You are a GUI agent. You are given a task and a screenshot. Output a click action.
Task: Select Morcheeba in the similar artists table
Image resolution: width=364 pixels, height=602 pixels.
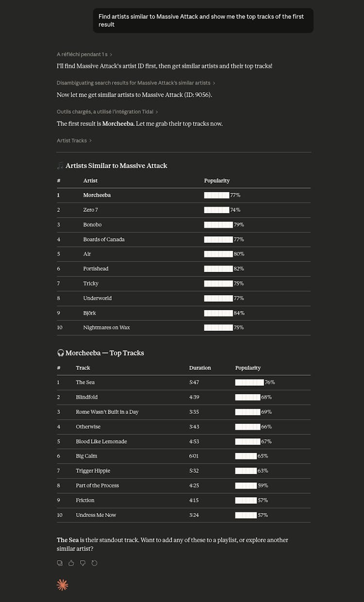97,195
